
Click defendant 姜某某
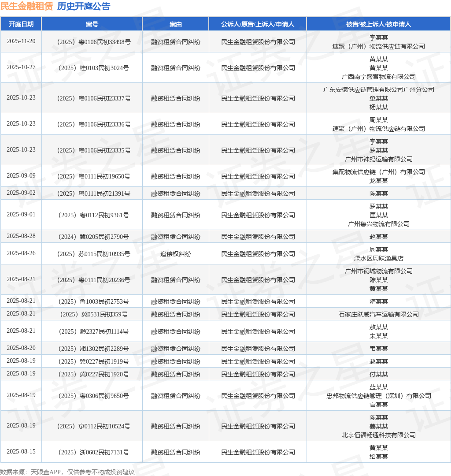(378, 427)
